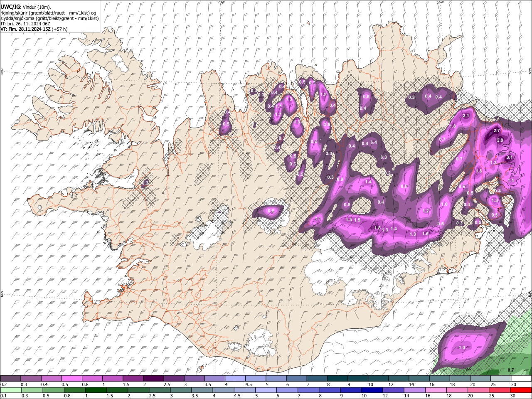The width and height of the screenshot is (532, 399).
Task: Select lower-scale light pink swatch between 16 and 18
Action: click(436, 390)
